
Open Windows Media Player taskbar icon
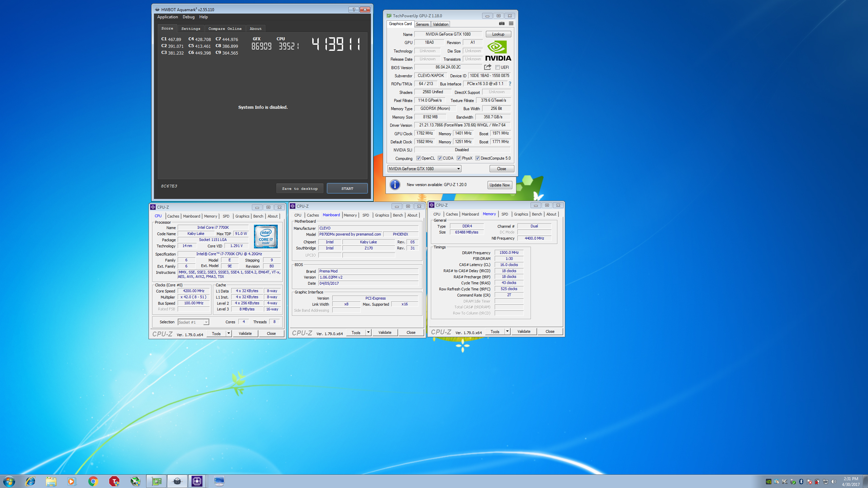click(x=72, y=481)
